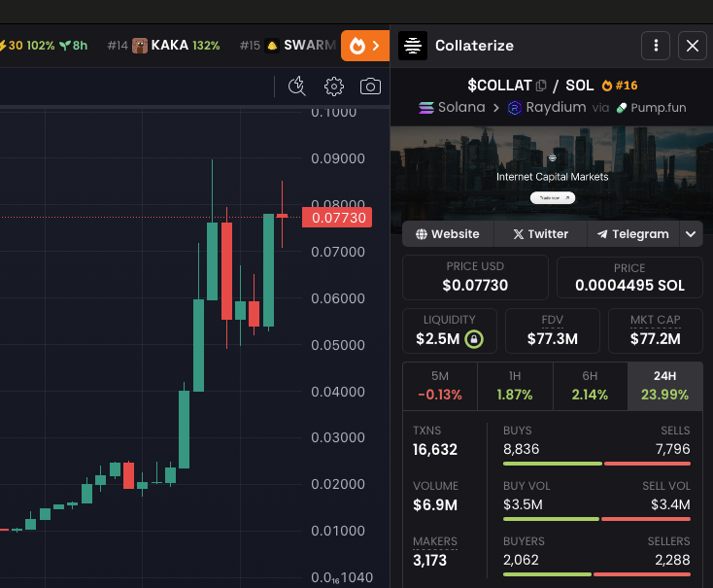Select the 24H timeframe tab

tap(664, 387)
